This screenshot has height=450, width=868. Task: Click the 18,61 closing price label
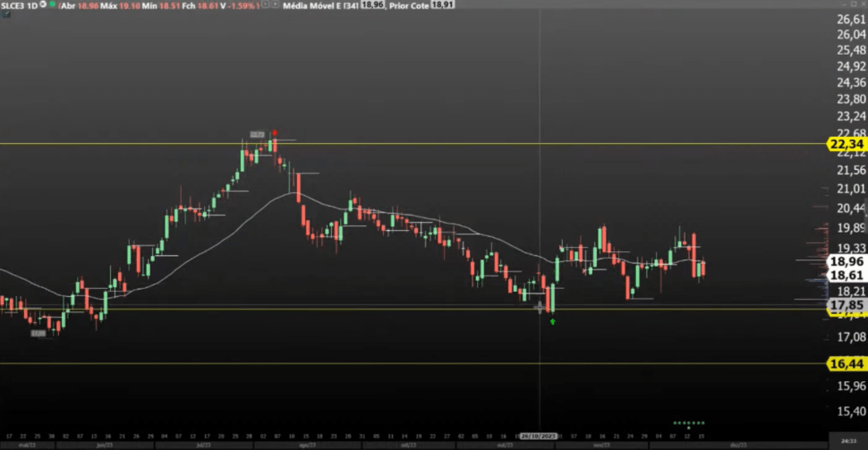pyautogui.click(x=847, y=276)
